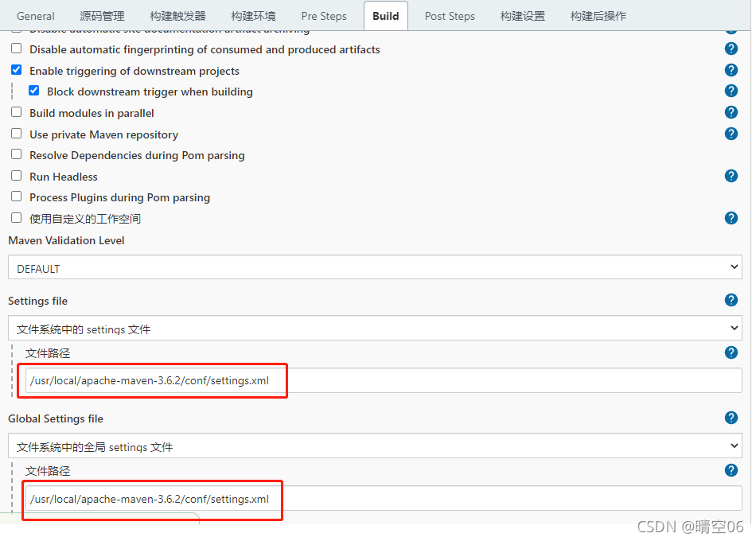This screenshot has height=541, width=756.
Task: Check Process Plugins during Pom parsing
Action: (x=17, y=197)
